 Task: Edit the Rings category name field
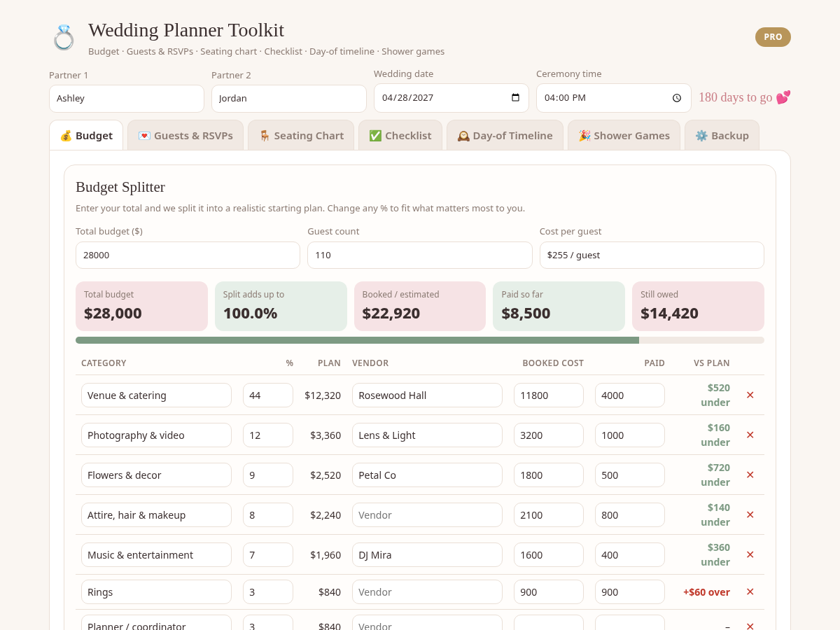(x=156, y=591)
